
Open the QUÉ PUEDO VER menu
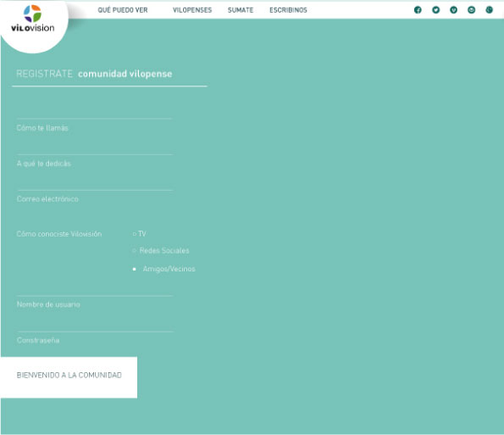(123, 10)
